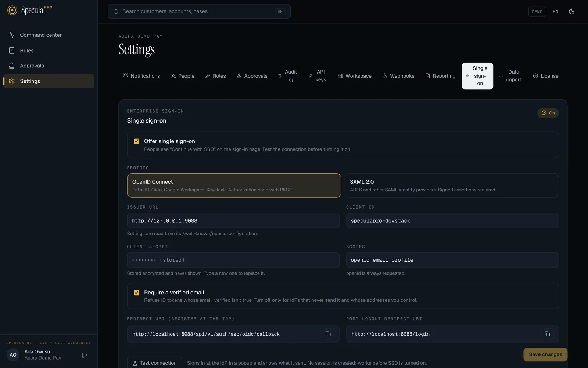Select the Single sign-on tab
Viewport: 588px width, 368px height.
click(x=477, y=76)
